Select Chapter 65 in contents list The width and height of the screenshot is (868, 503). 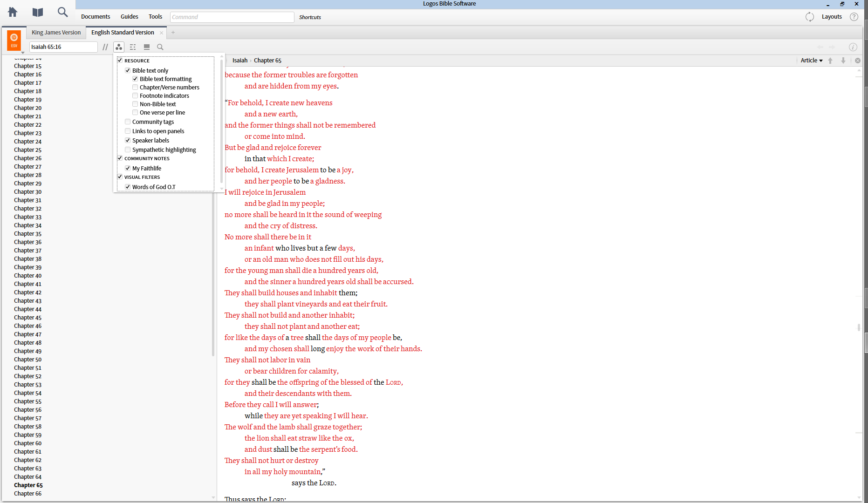[28, 485]
